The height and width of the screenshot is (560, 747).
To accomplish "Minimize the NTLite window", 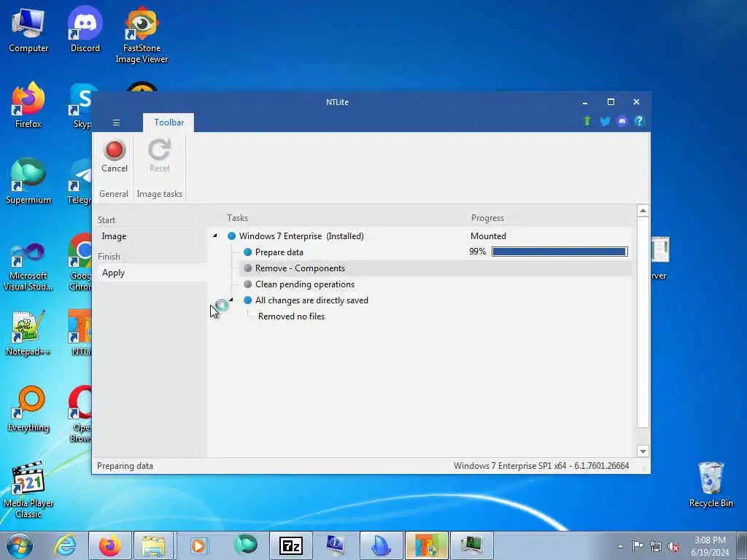I will pos(585,102).
